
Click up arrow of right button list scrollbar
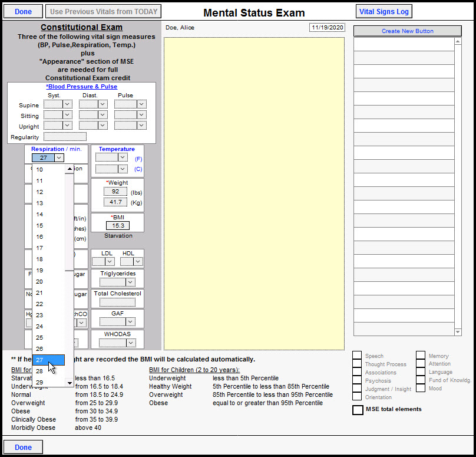point(458,42)
